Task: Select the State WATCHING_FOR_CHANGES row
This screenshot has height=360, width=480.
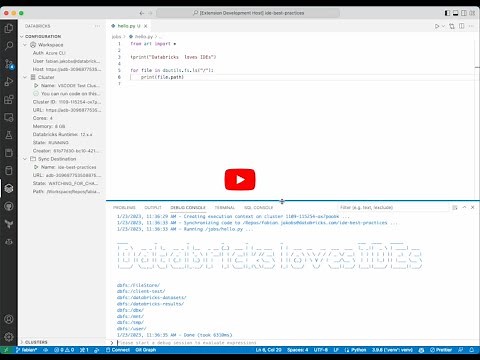Action: (x=62, y=183)
